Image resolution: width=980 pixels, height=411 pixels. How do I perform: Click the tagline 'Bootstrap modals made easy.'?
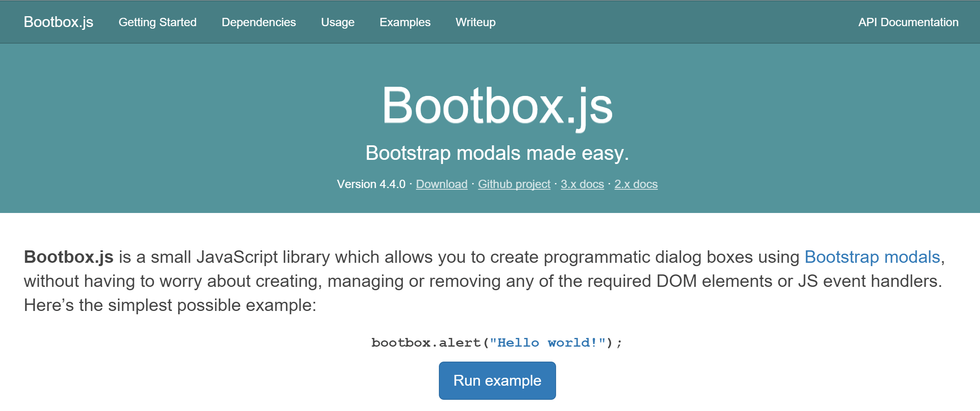tap(497, 153)
